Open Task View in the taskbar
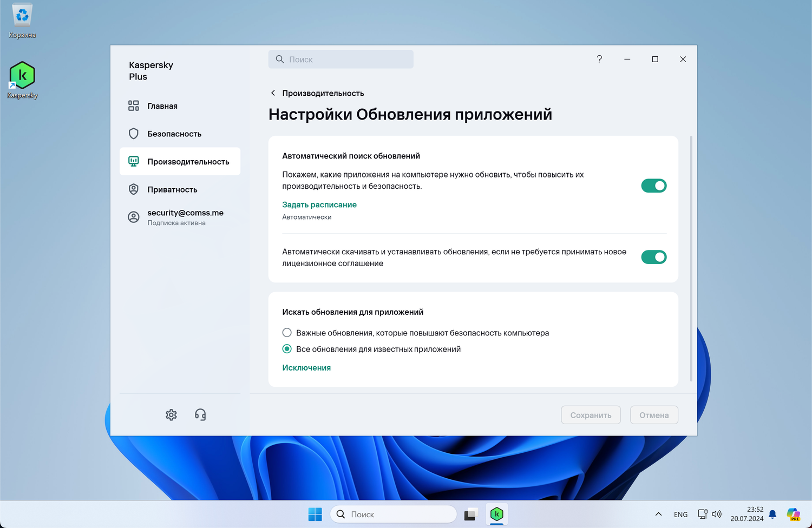The width and height of the screenshot is (812, 528). pyautogui.click(x=470, y=514)
